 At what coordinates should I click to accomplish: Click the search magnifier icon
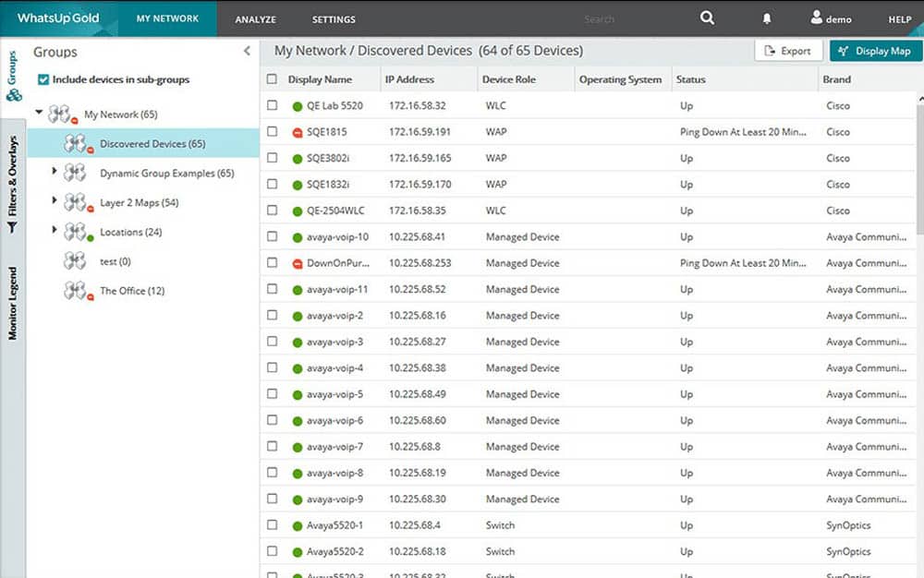[x=707, y=18]
